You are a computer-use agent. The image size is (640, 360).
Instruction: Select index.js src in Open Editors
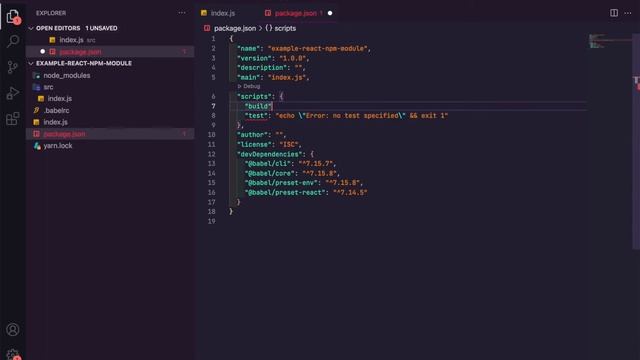click(x=110, y=40)
